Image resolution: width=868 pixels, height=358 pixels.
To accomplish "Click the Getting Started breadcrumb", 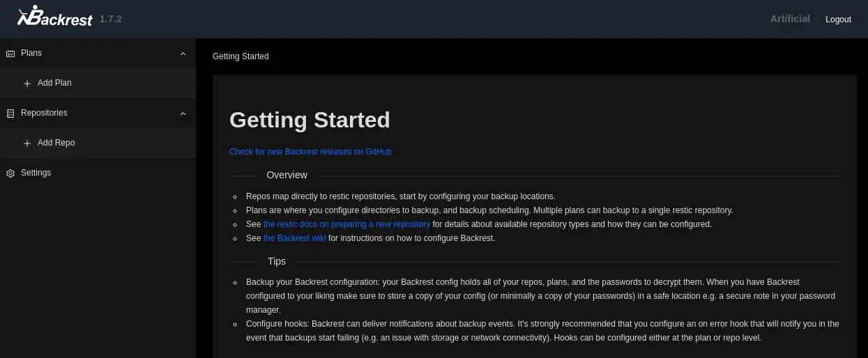I will click(x=241, y=56).
